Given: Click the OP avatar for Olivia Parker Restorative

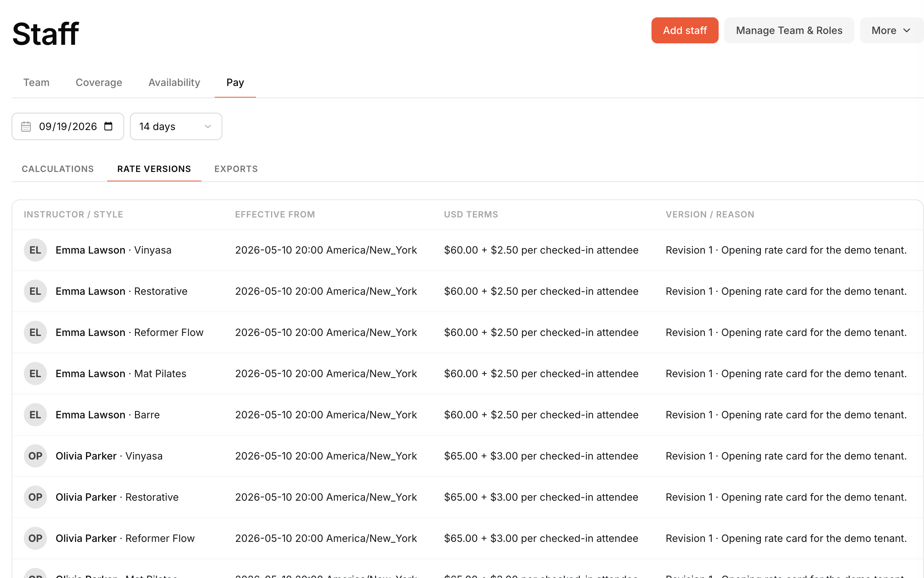Looking at the screenshot, I should (35, 497).
